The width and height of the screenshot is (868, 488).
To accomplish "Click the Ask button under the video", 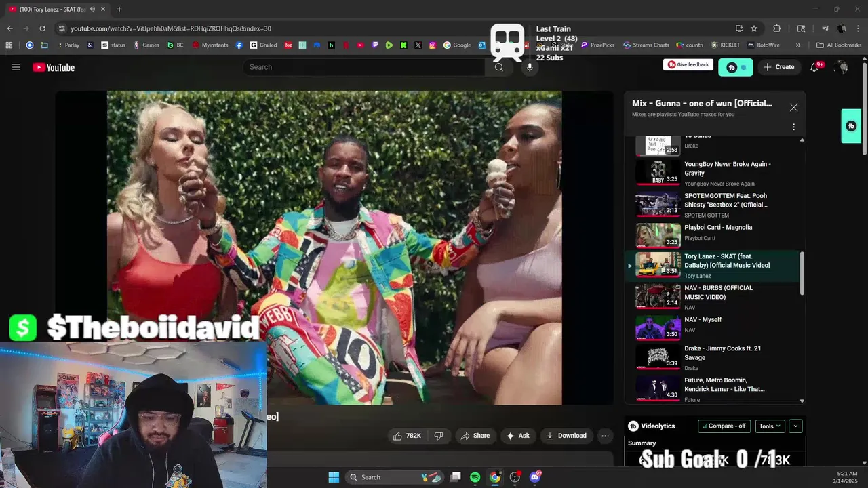I will click(517, 436).
